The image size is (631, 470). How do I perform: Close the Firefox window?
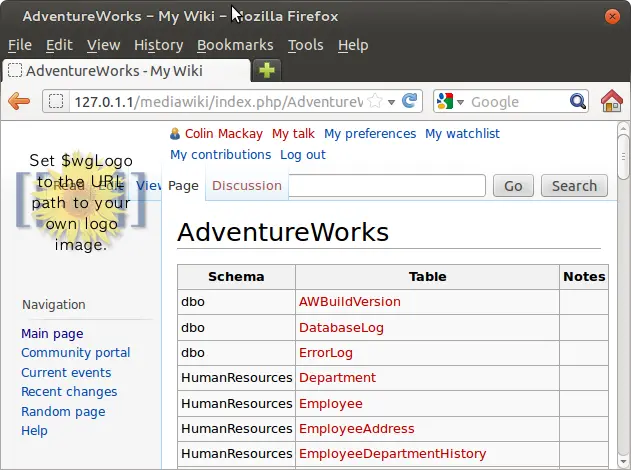pyautogui.click(x=612, y=16)
